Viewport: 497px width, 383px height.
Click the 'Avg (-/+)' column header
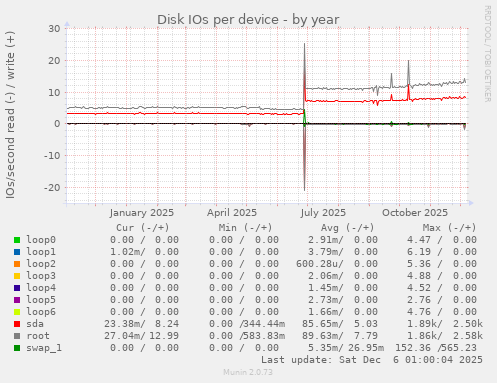(x=347, y=228)
